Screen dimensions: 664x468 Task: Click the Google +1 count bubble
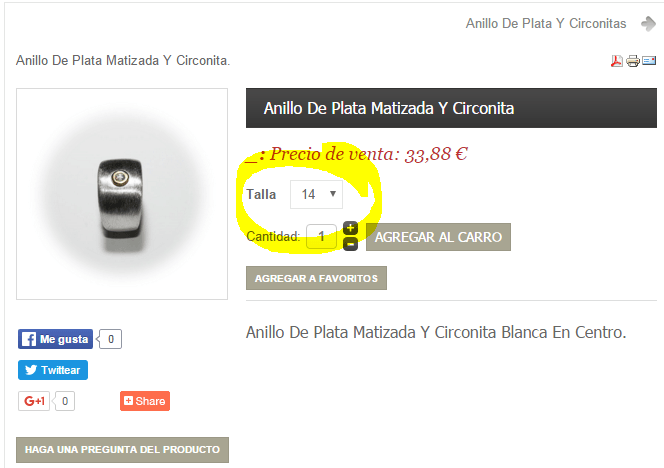pos(64,401)
